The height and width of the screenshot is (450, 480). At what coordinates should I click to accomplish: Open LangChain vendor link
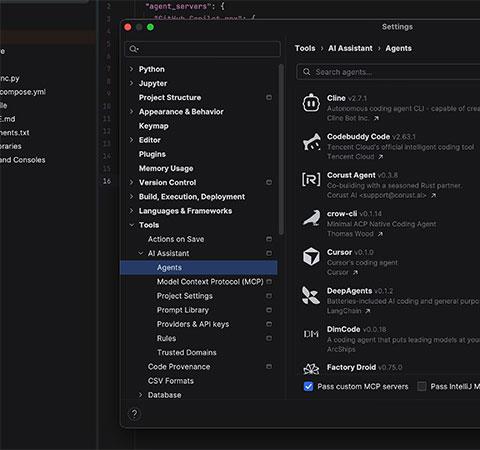344,311
